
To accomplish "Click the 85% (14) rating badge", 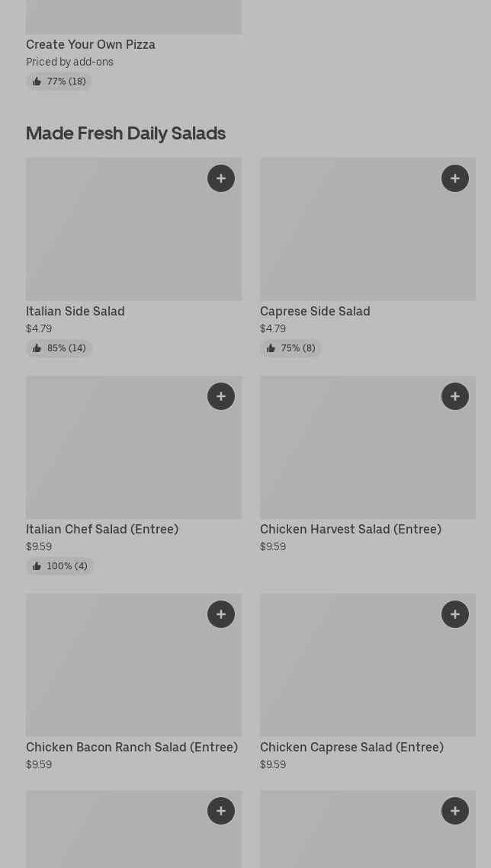I will tap(59, 348).
